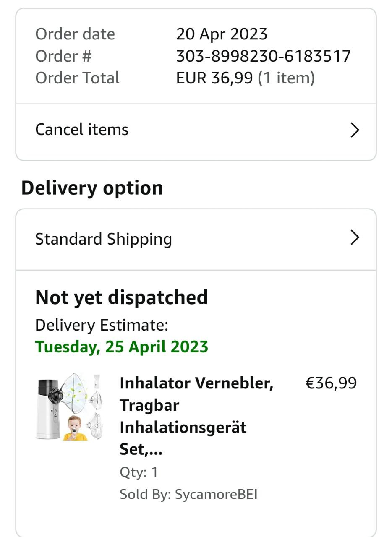Viewport: 392px width, 537px height.
Task: Tap the Order # label
Action: click(63, 56)
